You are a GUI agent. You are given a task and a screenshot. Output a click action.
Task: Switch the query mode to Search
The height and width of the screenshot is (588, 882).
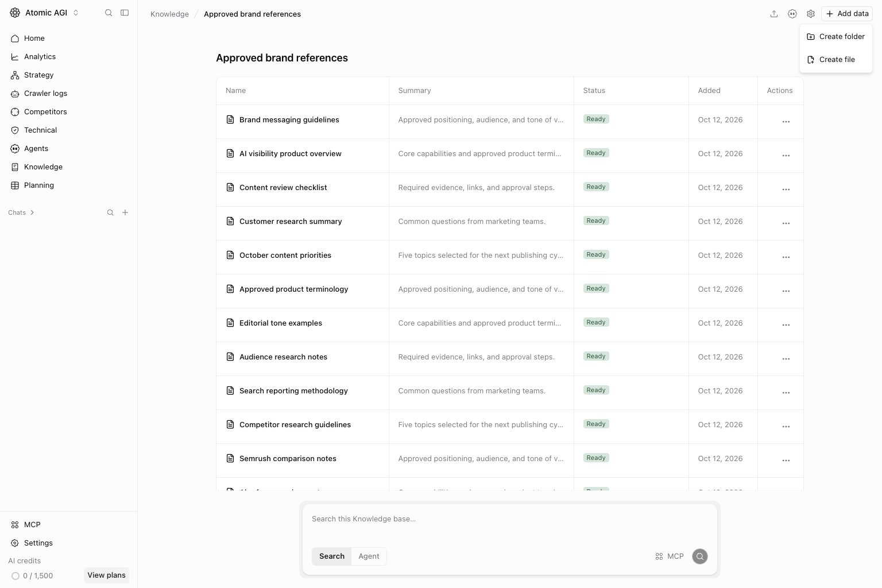coord(332,556)
